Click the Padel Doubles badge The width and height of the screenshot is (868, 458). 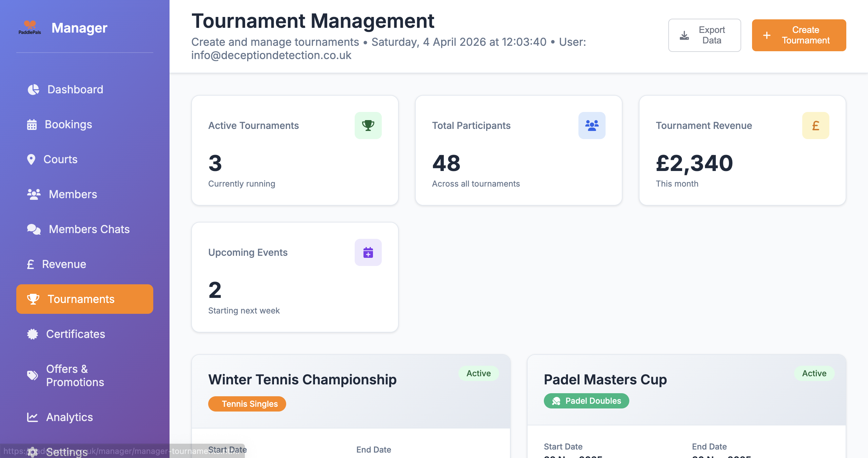[587, 401]
